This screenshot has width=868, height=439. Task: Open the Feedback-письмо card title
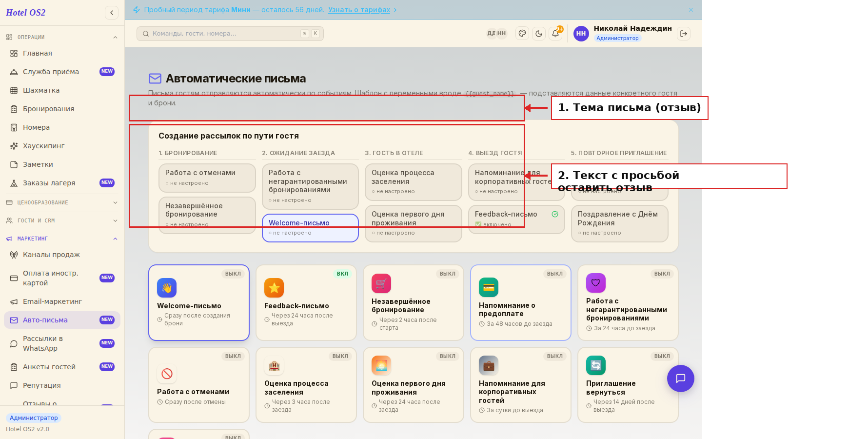point(296,306)
